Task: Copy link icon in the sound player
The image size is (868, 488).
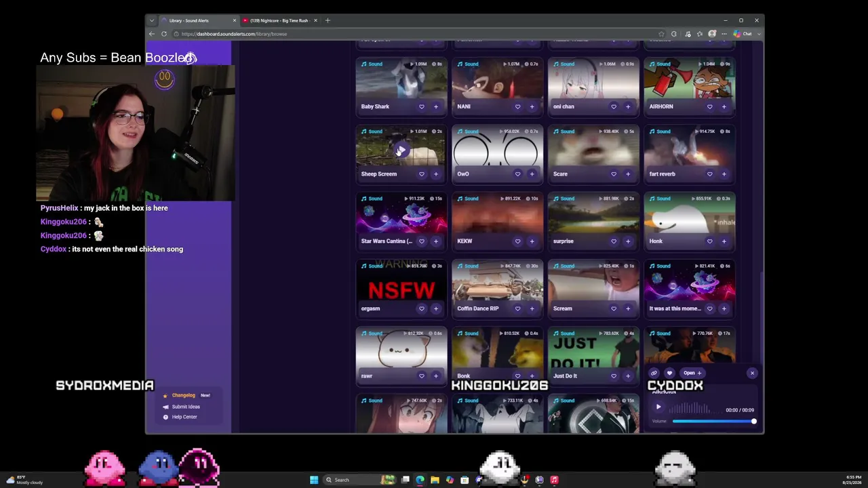Action: 654,373
